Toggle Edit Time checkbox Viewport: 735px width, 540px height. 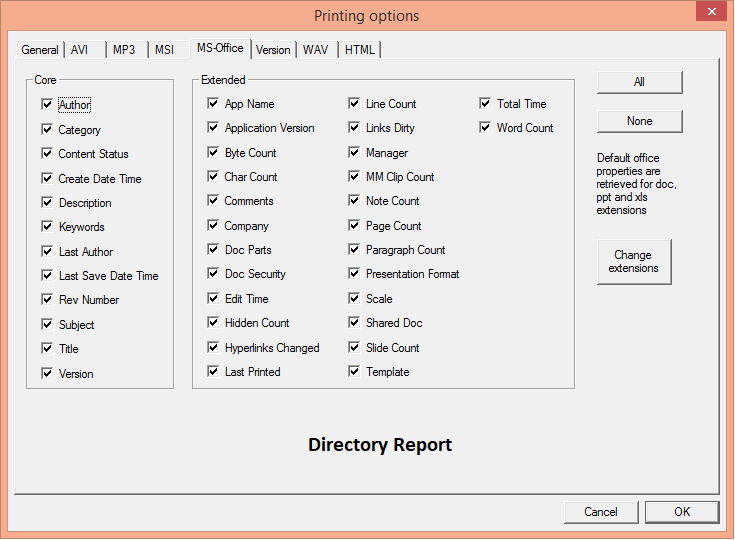[x=213, y=298]
